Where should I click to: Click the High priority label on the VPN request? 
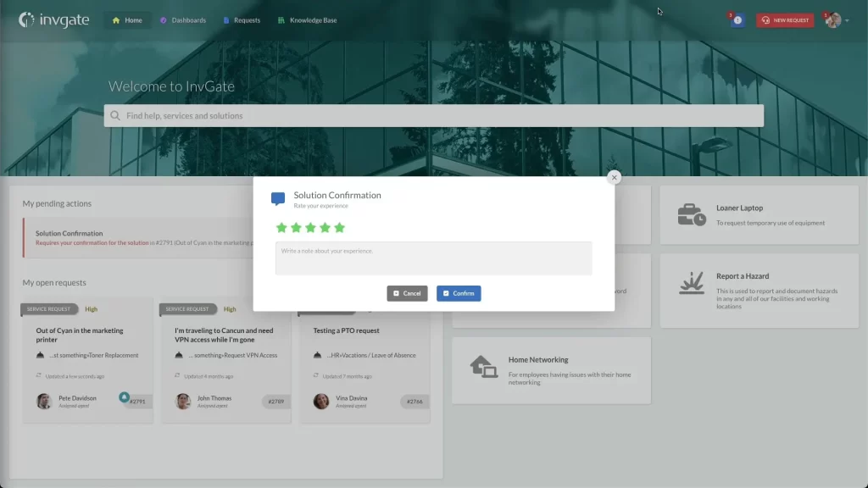[230, 309]
